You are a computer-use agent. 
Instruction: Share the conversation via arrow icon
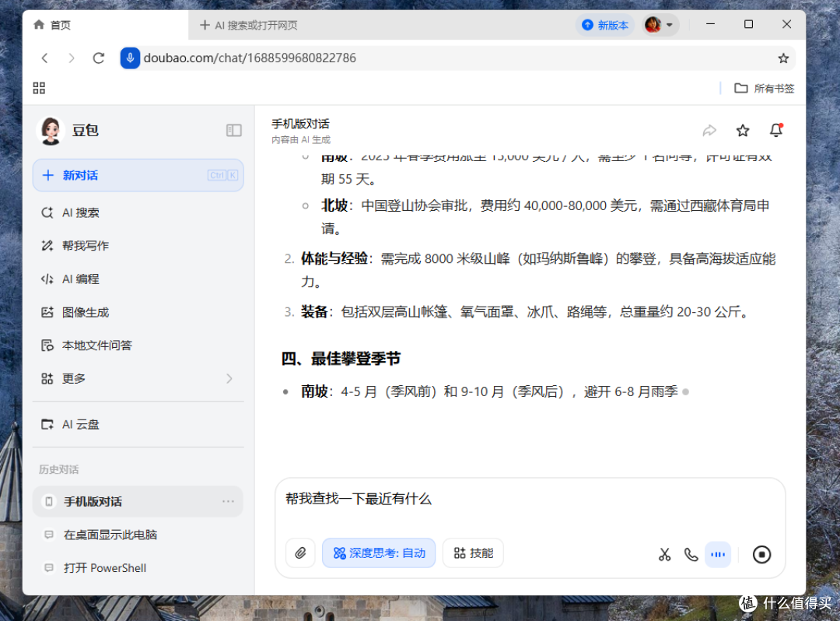coord(709,130)
